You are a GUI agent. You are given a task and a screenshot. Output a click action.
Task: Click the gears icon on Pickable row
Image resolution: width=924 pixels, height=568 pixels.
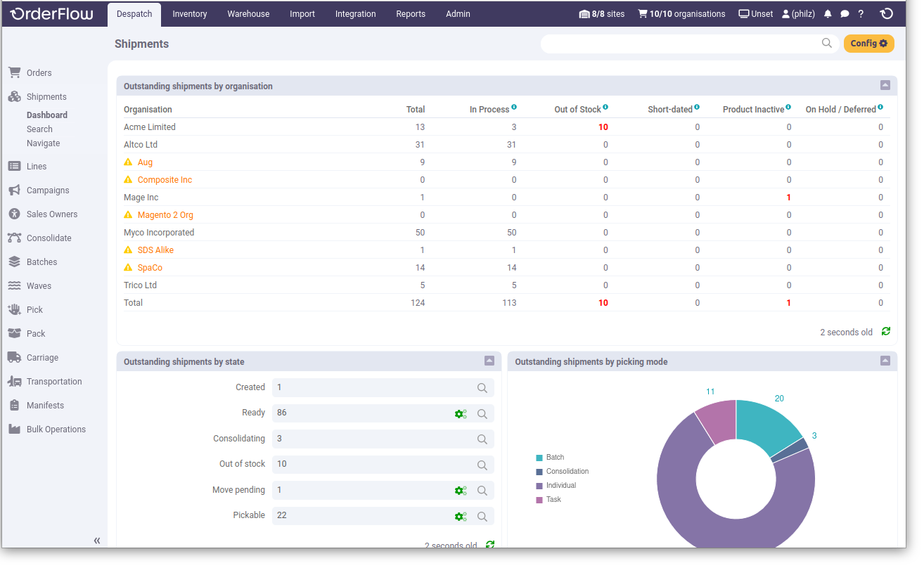coord(461,516)
